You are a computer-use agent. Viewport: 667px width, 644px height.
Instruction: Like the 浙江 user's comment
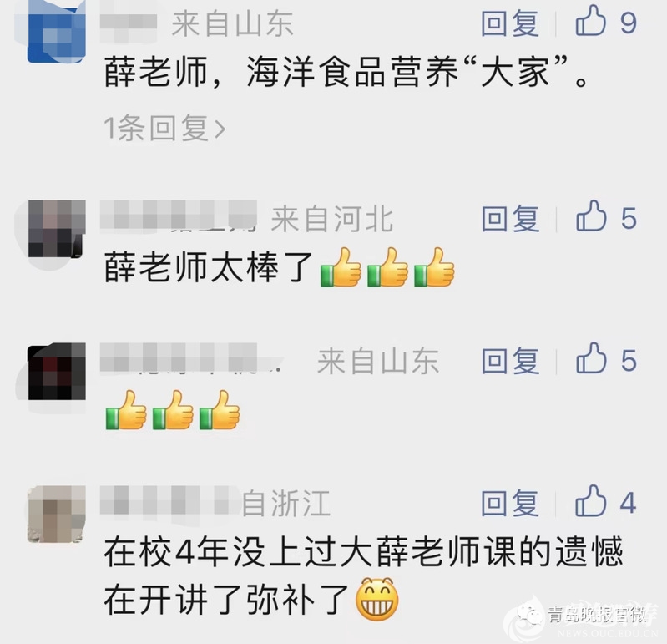590,502
